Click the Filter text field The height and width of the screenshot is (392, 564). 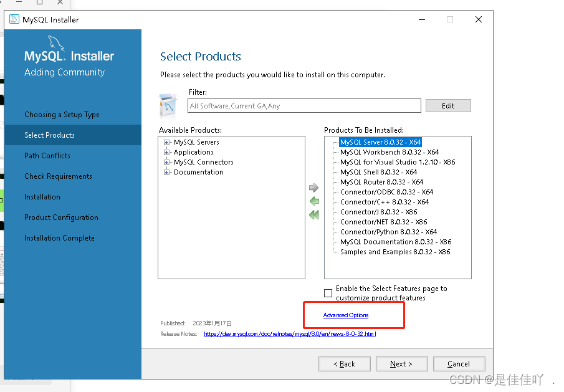tap(304, 106)
